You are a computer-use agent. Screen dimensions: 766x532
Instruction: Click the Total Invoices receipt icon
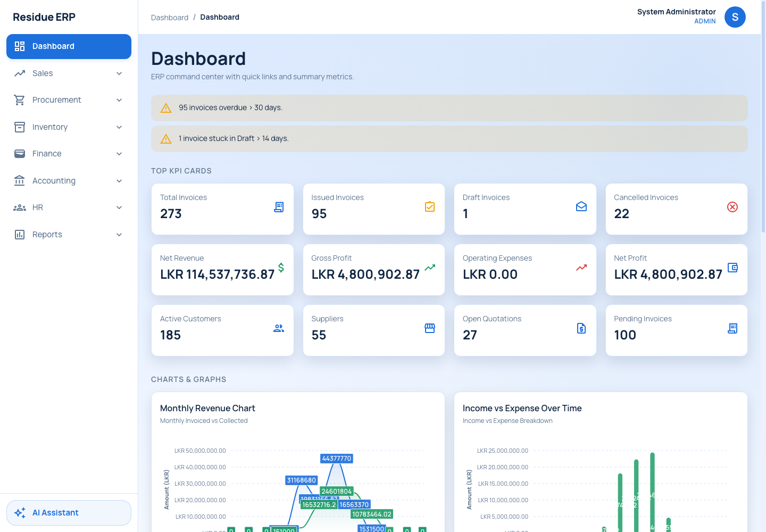coord(279,207)
